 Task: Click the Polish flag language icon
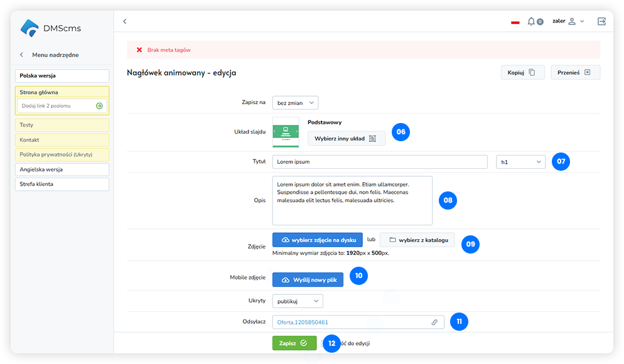(x=515, y=22)
